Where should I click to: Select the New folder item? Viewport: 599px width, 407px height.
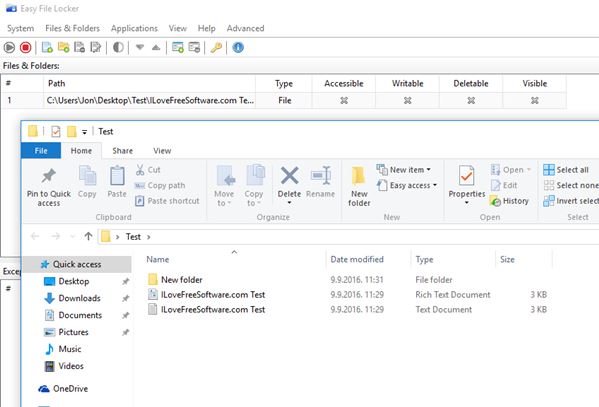(x=175, y=280)
